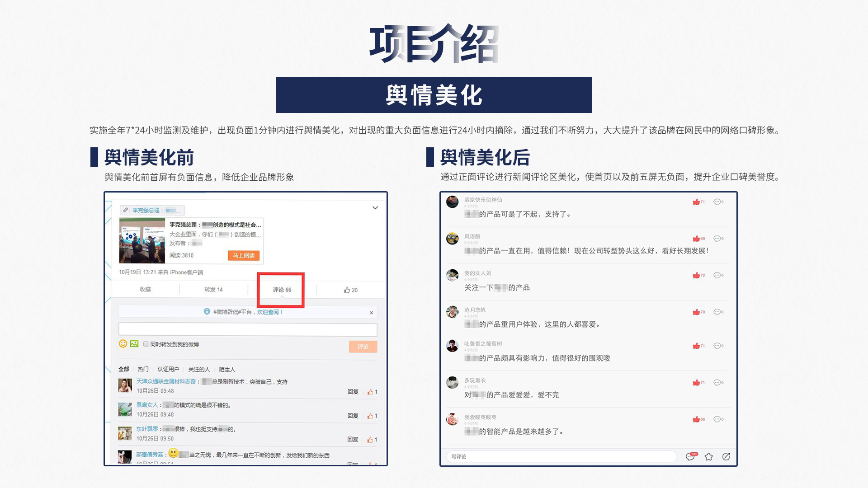
Task: Switch to 热门 comments filter
Action: pos(143,369)
